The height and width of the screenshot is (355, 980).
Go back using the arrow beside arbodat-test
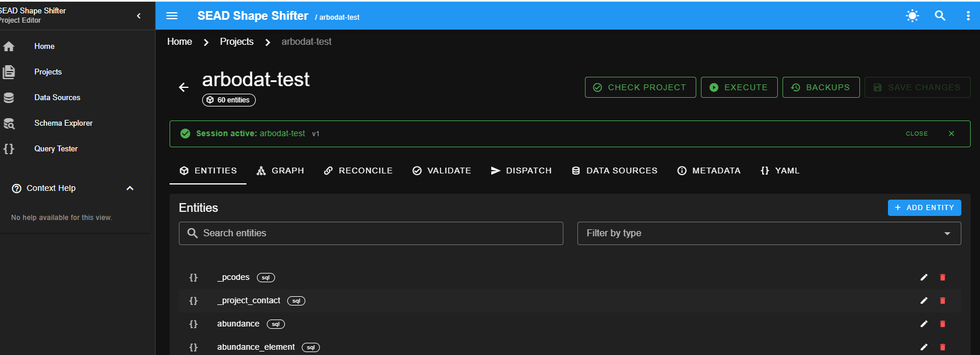tap(184, 87)
